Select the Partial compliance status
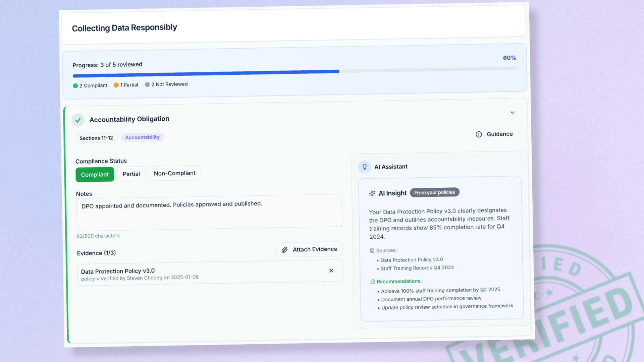This screenshot has height=362, width=644. 131,174
